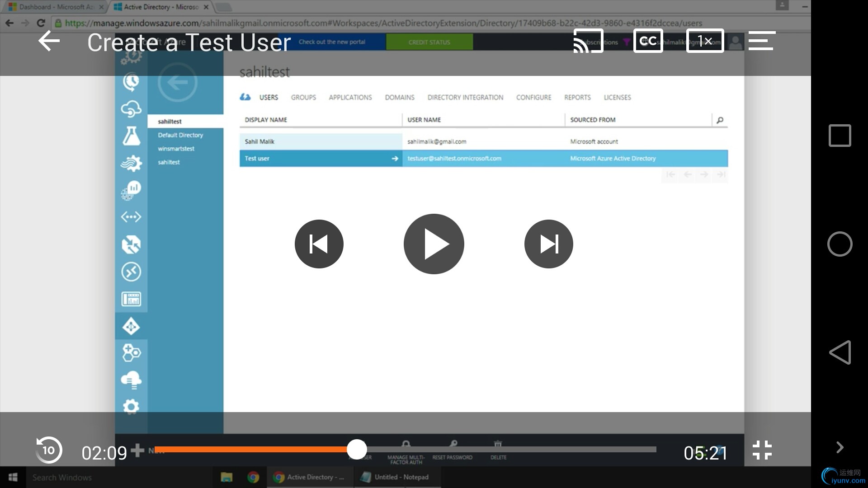This screenshot has width=868, height=488.
Task: Exit fullscreen mode
Action: 762,450
